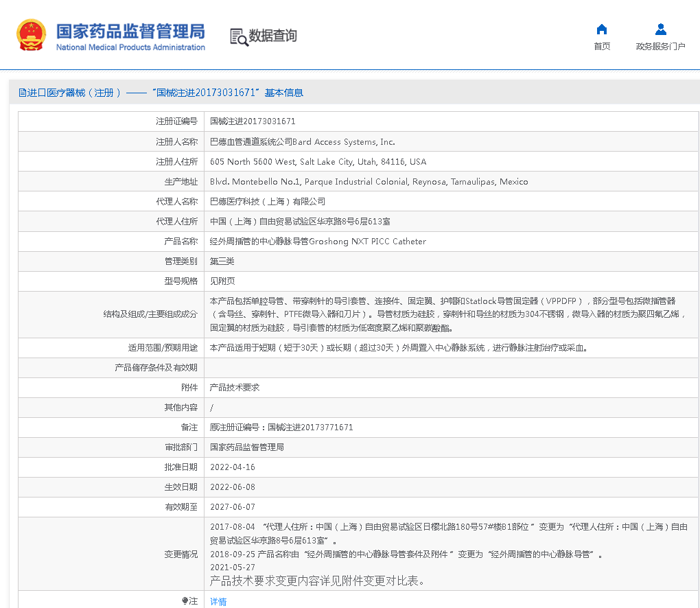Click the 批准日期 row label
The height and width of the screenshot is (608, 700).
(180, 467)
